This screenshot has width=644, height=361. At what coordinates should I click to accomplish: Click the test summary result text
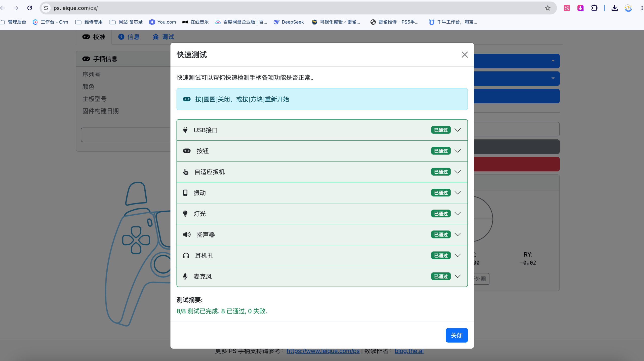click(222, 311)
